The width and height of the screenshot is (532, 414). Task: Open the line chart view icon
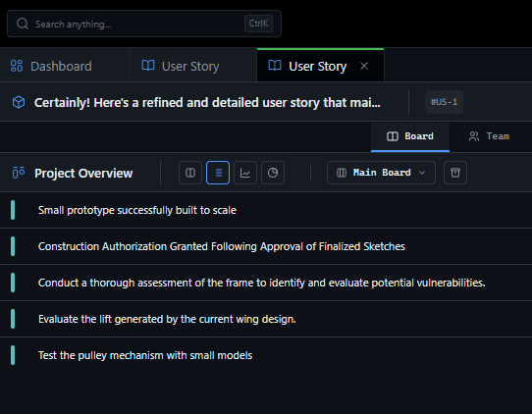pos(245,173)
